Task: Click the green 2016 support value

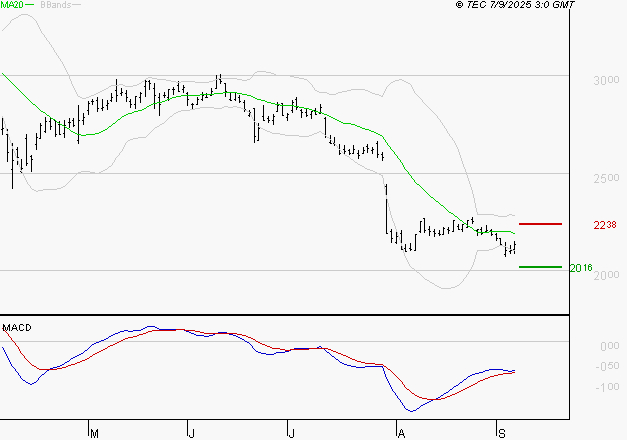Action: pos(581,268)
